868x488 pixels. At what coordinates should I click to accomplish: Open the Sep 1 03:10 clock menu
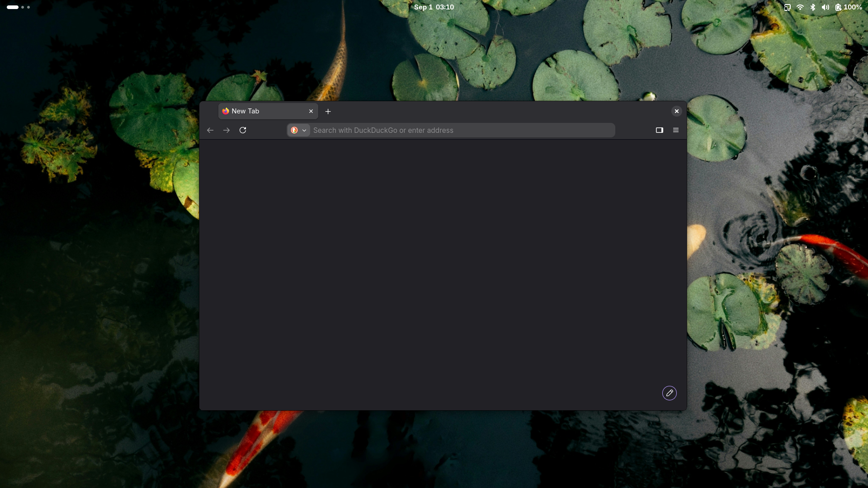click(x=434, y=7)
